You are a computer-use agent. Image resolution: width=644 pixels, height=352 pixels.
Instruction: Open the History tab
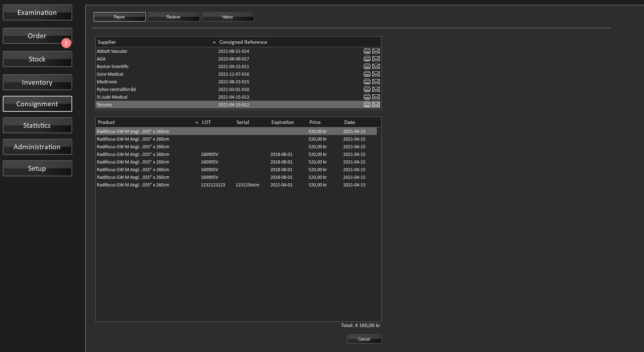coord(228,17)
